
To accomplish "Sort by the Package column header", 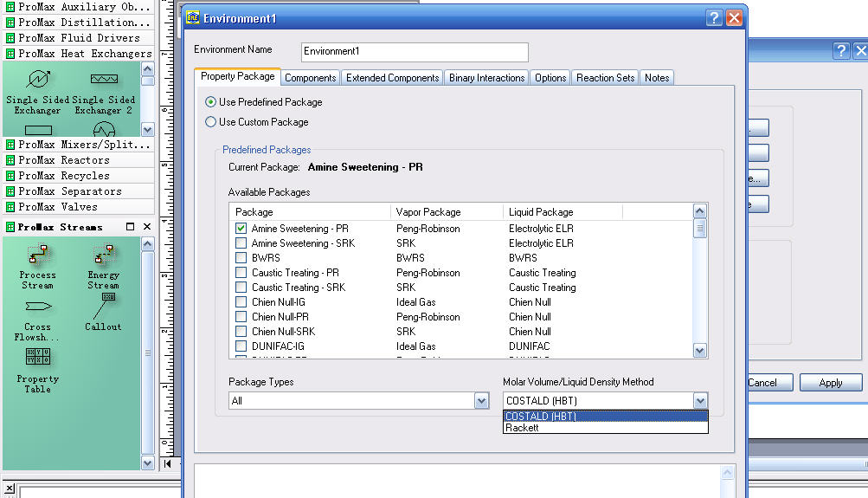I will [x=310, y=212].
